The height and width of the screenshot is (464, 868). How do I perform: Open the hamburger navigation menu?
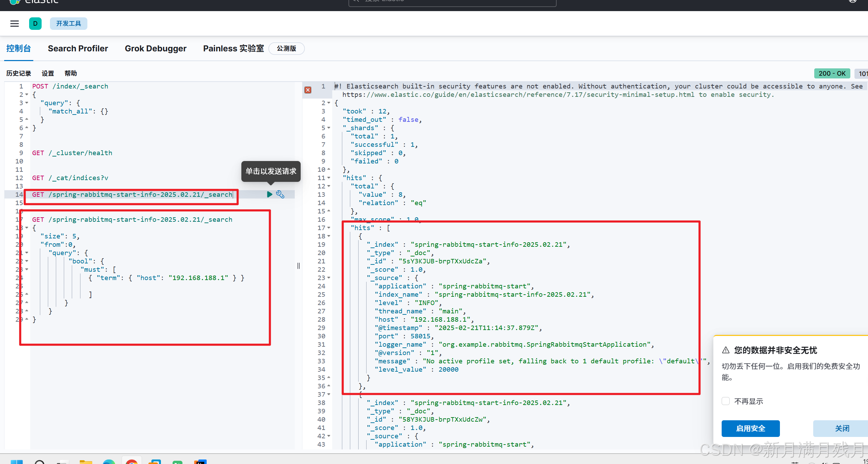coord(15,24)
